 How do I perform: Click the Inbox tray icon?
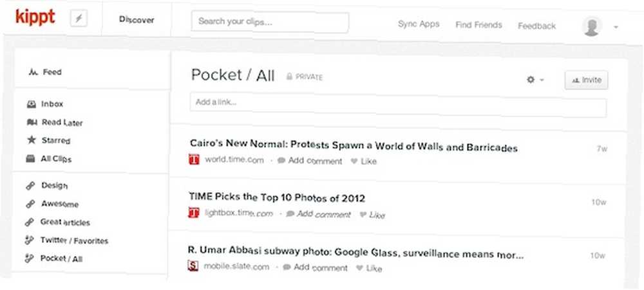click(31, 104)
